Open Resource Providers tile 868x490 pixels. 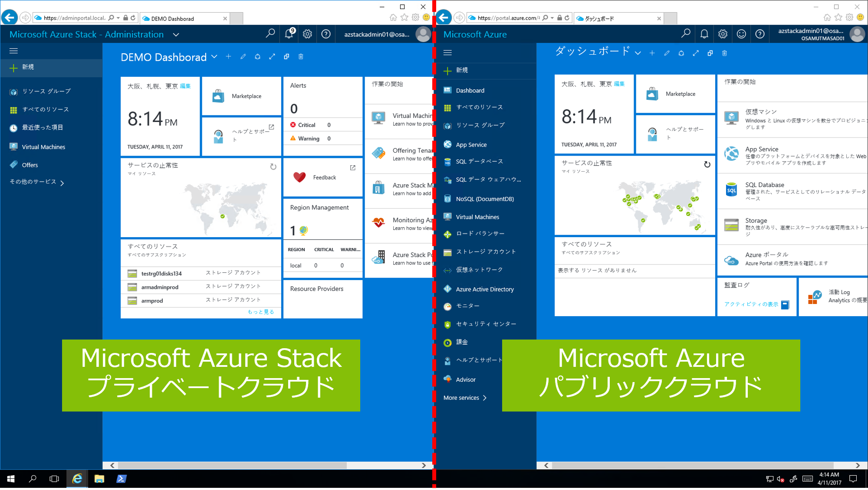pyautogui.click(x=322, y=299)
